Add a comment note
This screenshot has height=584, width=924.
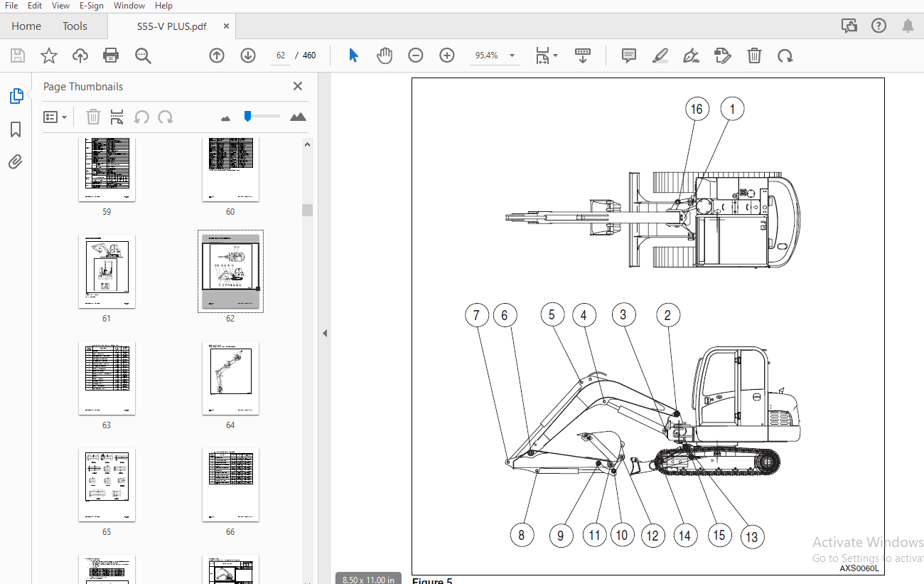[x=629, y=55]
